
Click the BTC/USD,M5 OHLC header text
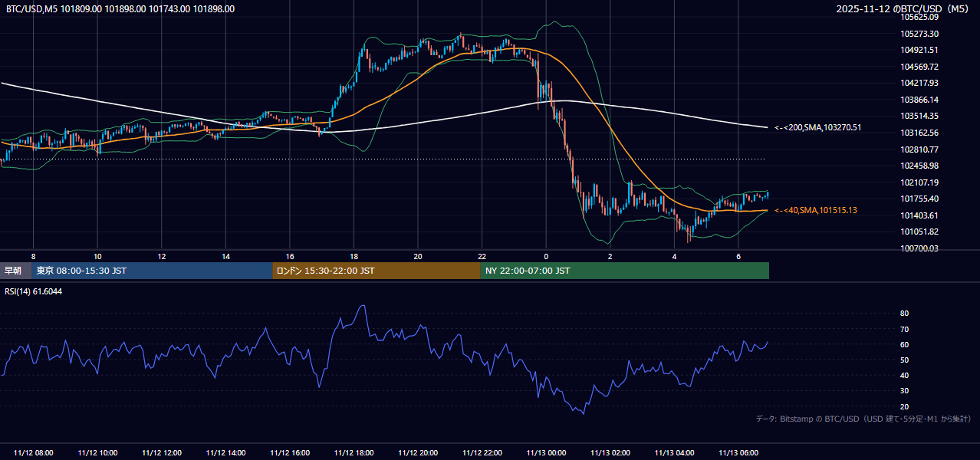(120, 9)
